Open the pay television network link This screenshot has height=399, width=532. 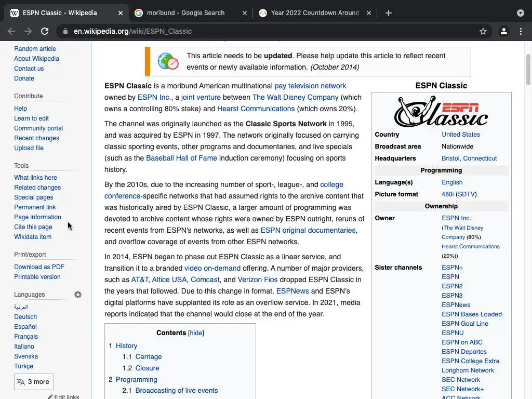pyautogui.click(x=310, y=86)
